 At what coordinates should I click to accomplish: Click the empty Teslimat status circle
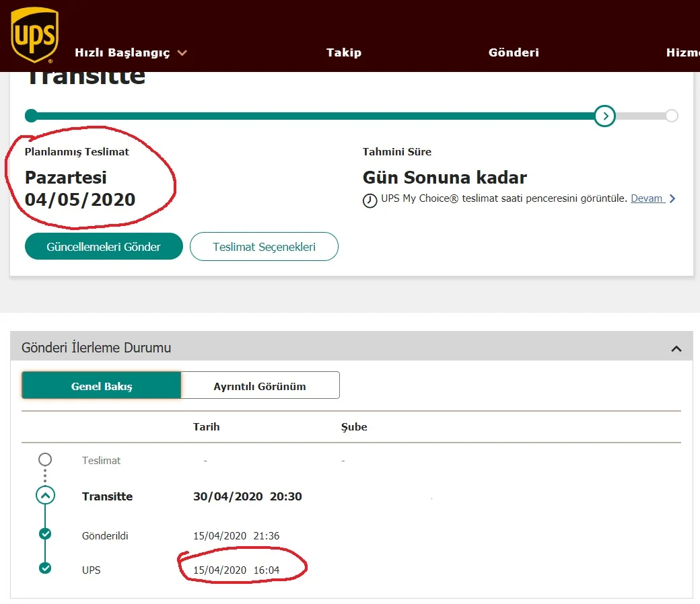pyautogui.click(x=45, y=459)
